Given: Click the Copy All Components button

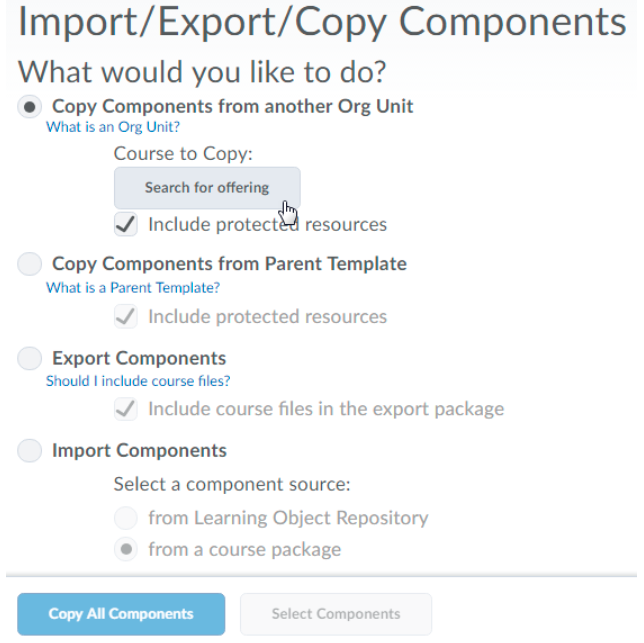Looking at the screenshot, I should (x=121, y=614).
